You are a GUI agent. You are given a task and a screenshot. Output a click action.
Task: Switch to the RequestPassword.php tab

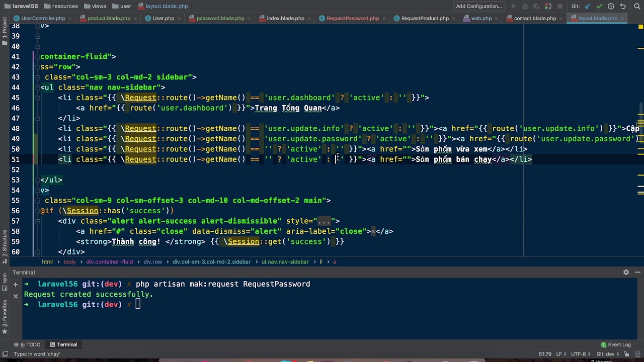click(353, 19)
